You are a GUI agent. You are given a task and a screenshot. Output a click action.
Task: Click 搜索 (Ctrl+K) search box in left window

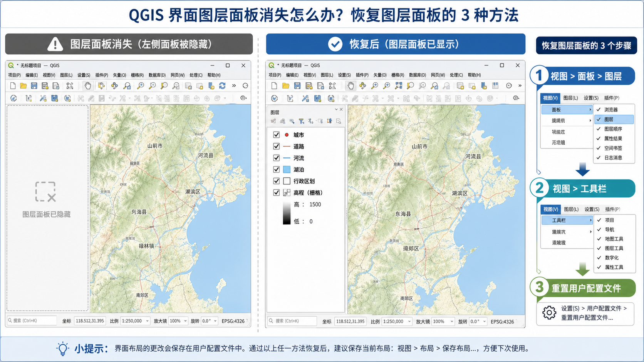[32, 320]
